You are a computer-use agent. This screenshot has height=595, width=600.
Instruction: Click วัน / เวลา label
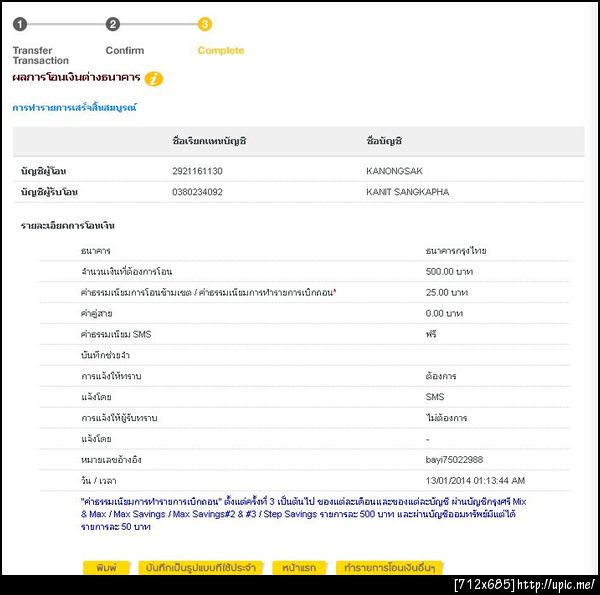[98, 481]
